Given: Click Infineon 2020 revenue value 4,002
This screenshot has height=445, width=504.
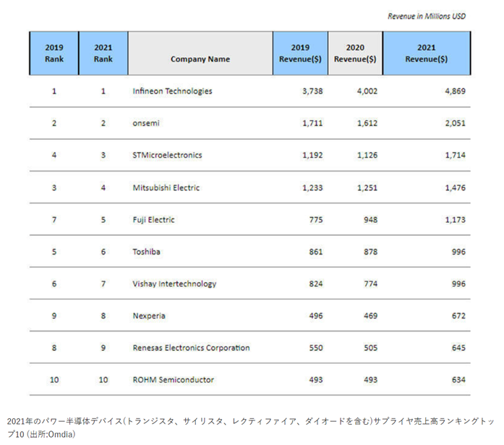Looking at the screenshot, I should (367, 91).
